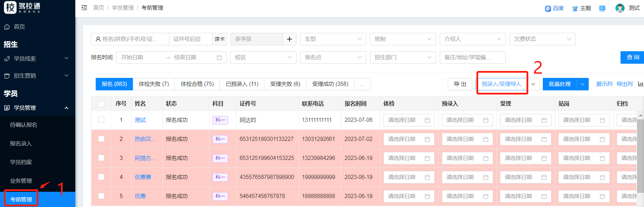This screenshot has height=207, width=644.
Task: Open the 展示列 link
Action: click(x=604, y=84)
